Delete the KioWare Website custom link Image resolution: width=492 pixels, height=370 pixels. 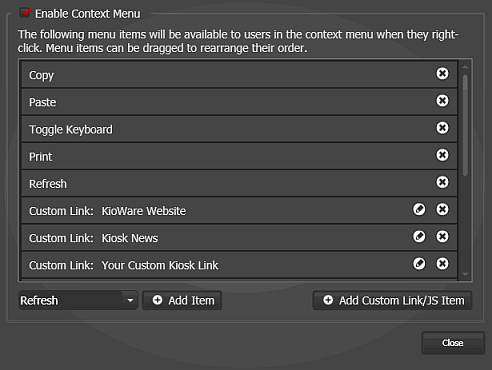[442, 209]
